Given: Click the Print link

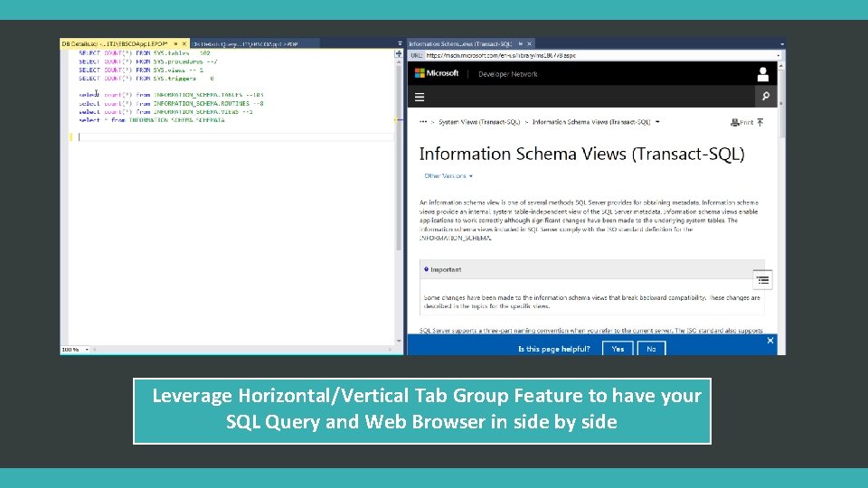Looking at the screenshot, I should pos(741,123).
